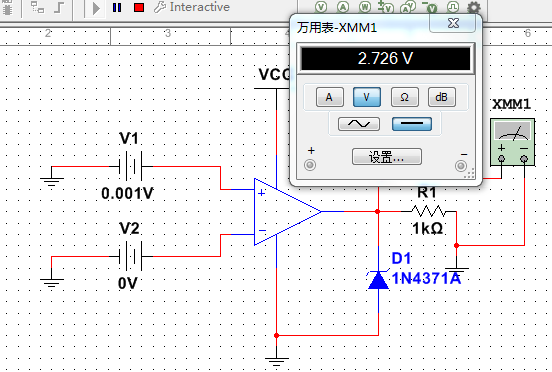Place a current probe (A)
The height and width of the screenshot is (372, 552).
coord(343,7)
